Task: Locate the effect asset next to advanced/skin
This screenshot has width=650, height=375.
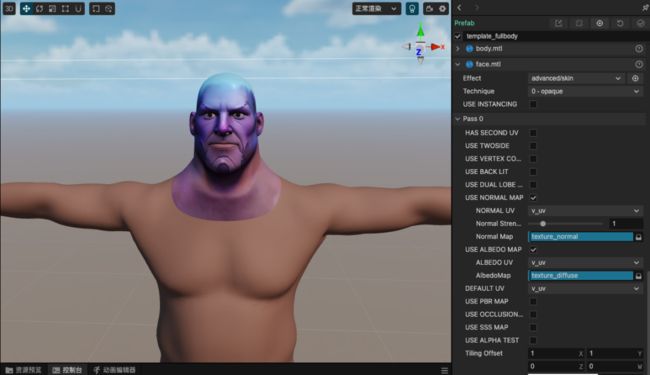Action: (635, 78)
